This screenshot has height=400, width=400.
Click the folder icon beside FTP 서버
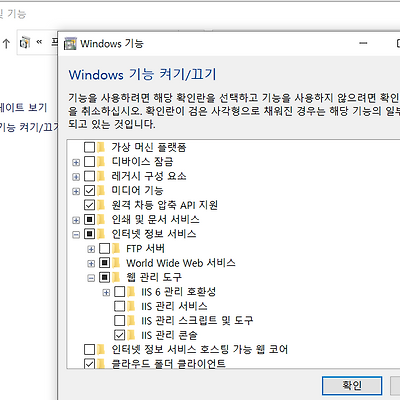coord(116,248)
